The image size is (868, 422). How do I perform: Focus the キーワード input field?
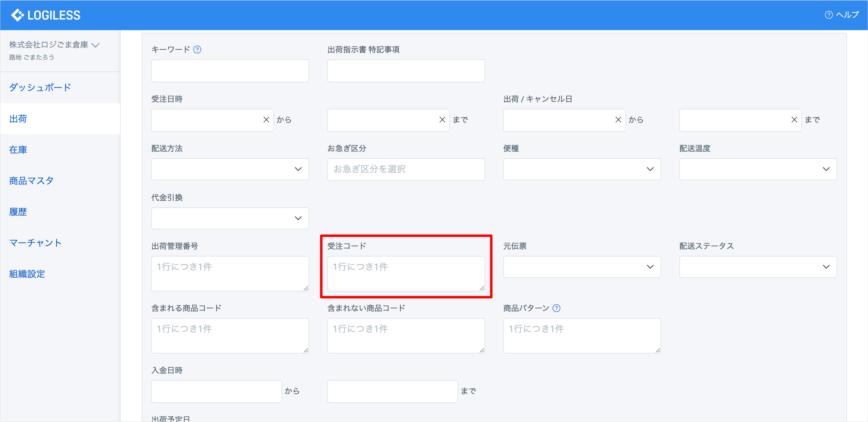pos(230,71)
